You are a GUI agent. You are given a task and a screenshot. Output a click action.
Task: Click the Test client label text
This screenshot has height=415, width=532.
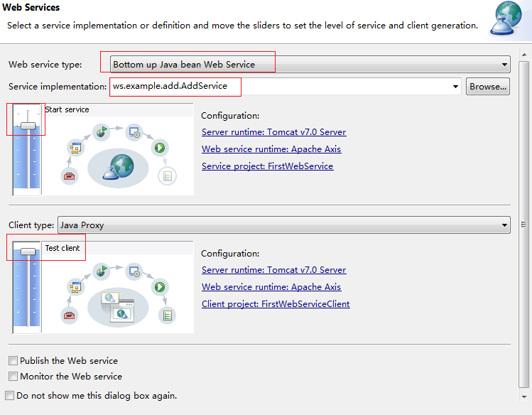[x=63, y=248]
